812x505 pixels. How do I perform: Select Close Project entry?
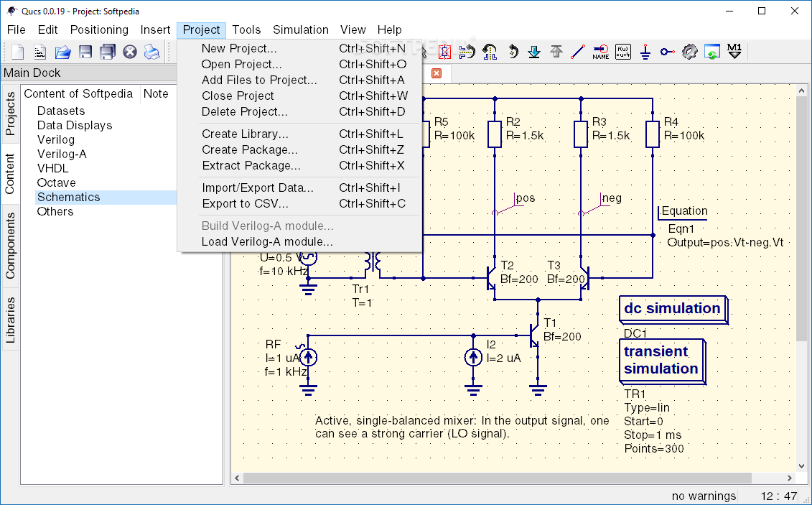pyautogui.click(x=299, y=96)
